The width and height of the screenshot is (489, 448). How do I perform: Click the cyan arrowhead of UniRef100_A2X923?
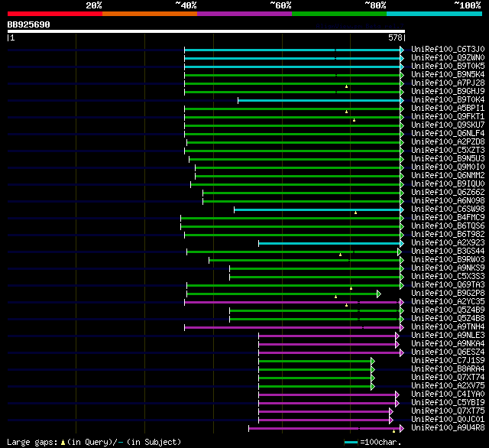click(402, 243)
